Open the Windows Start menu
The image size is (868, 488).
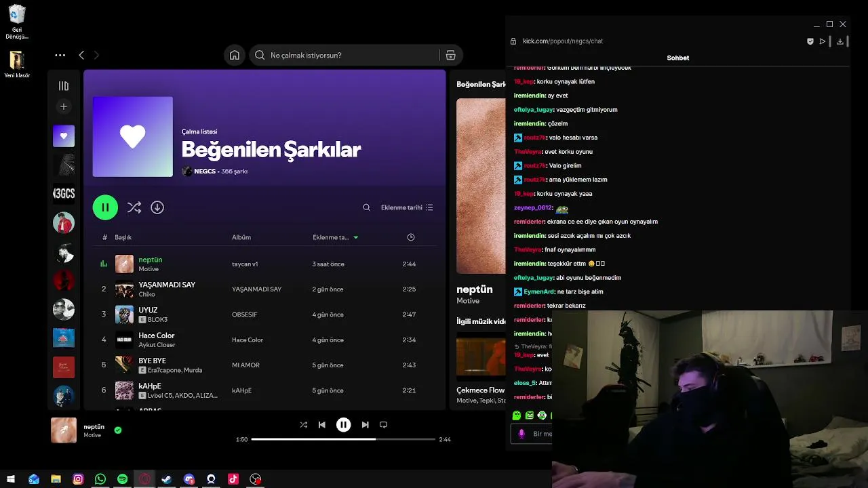tap(11, 479)
